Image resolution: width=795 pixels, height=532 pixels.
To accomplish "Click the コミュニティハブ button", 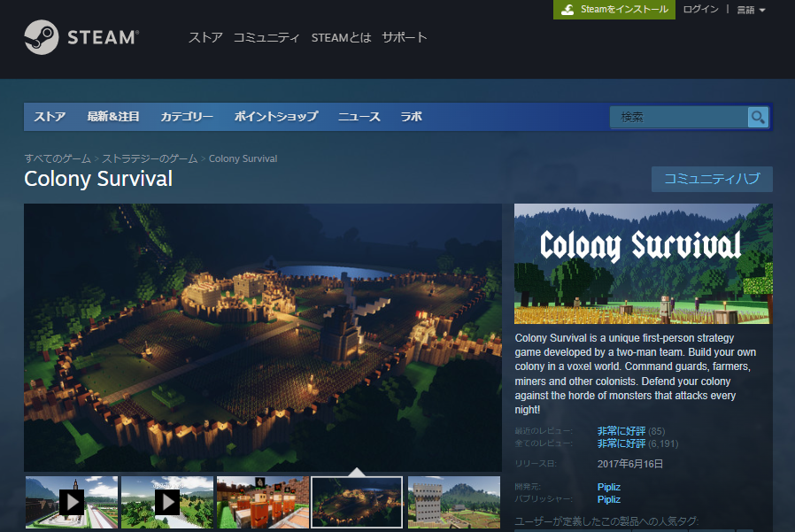I will 712,179.
